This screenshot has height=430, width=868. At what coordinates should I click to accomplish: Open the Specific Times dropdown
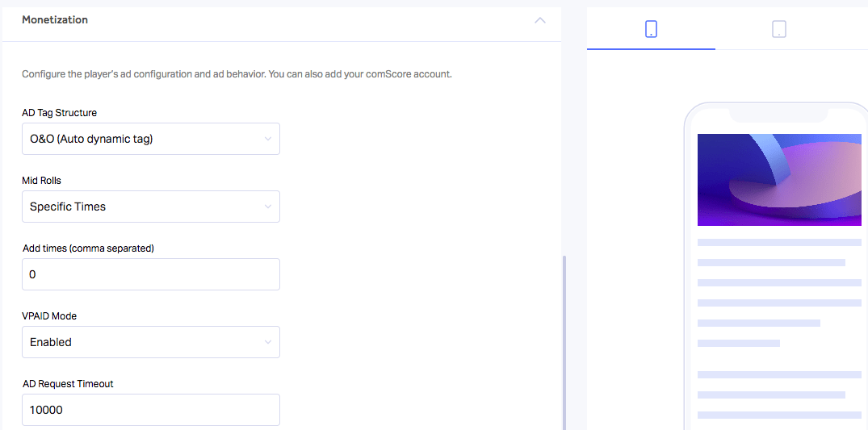150,207
